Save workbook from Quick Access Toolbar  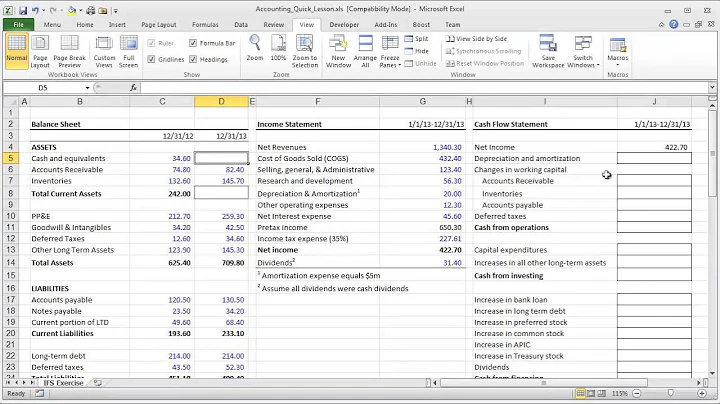point(22,10)
